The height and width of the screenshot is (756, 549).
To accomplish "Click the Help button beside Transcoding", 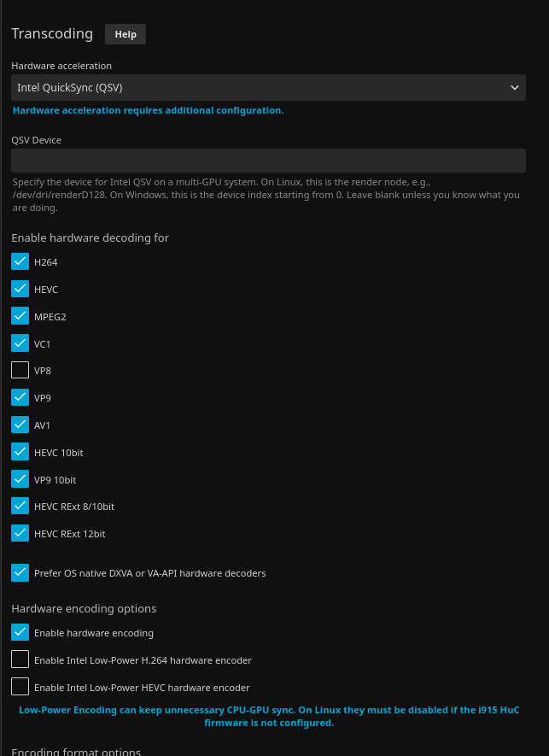I will point(126,34).
